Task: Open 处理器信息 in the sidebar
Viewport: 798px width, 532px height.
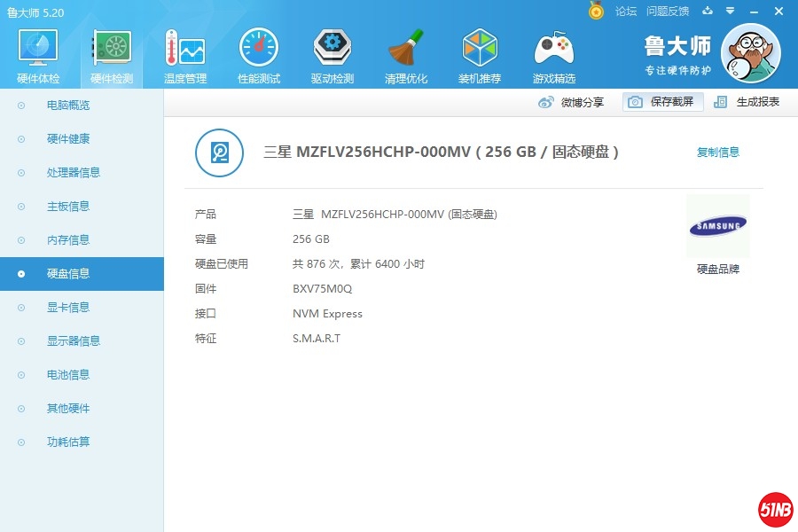Action: (74, 173)
